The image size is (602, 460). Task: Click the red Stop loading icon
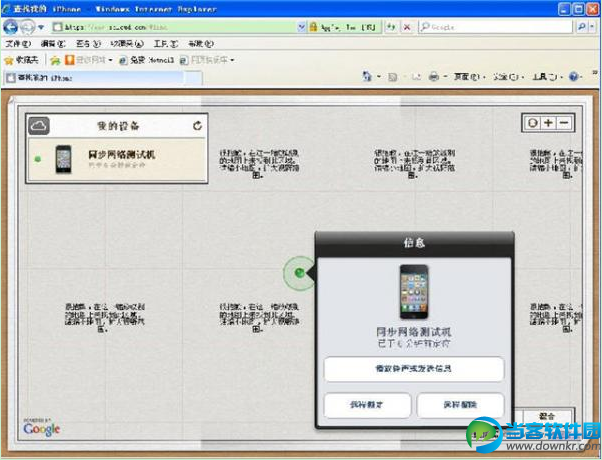point(407,27)
